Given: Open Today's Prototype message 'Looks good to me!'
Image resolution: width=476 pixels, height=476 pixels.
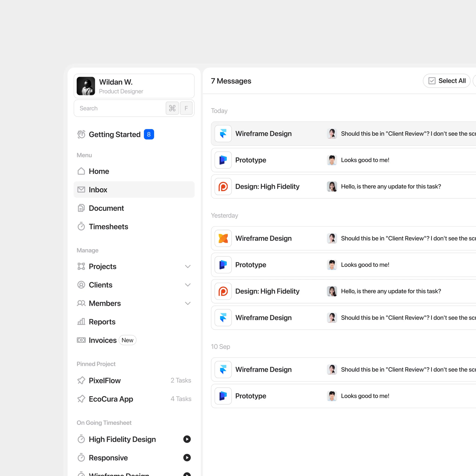Looking at the screenshot, I should (344, 160).
